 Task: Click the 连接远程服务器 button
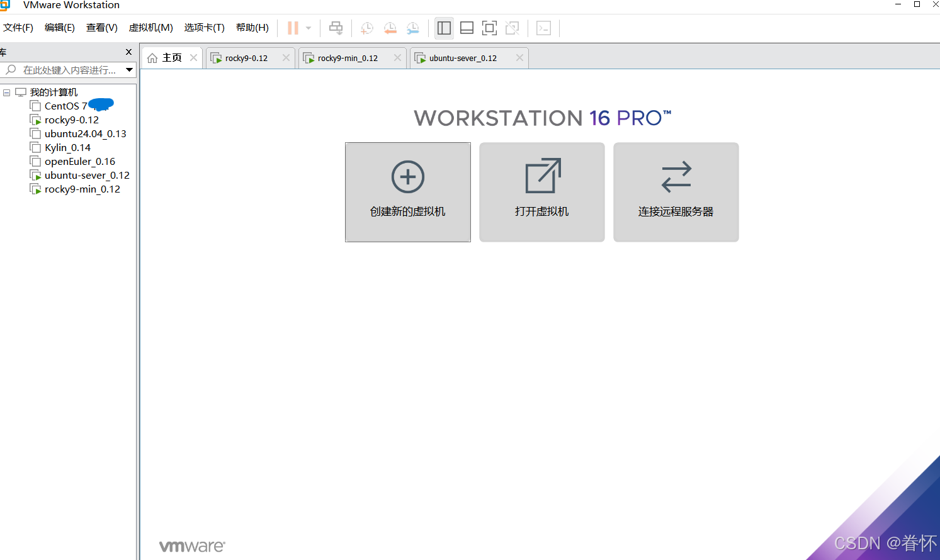[x=676, y=192]
